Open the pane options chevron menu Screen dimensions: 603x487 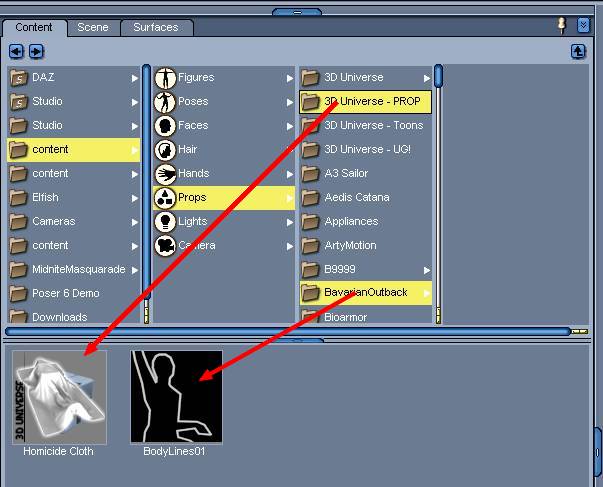point(583,25)
